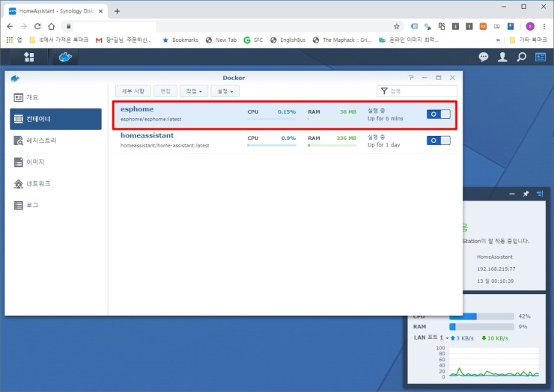The height and width of the screenshot is (392, 554).
Task: Click the browser address bar
Action: 231,26
